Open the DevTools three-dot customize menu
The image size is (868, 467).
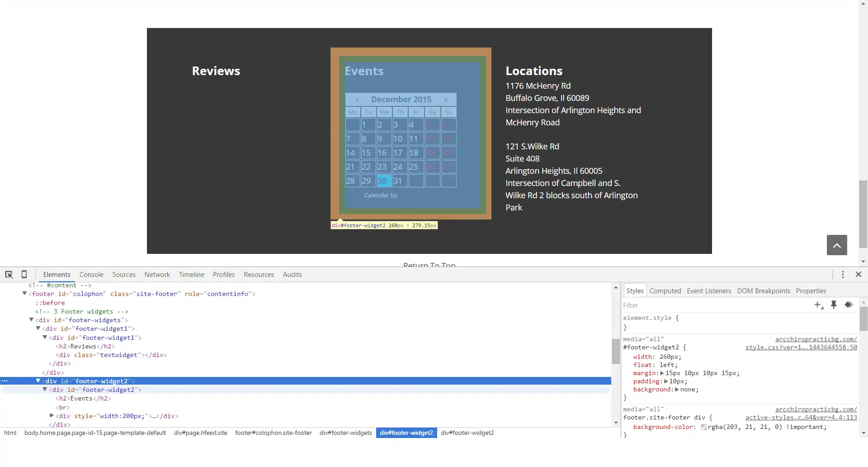coord(843,275)
